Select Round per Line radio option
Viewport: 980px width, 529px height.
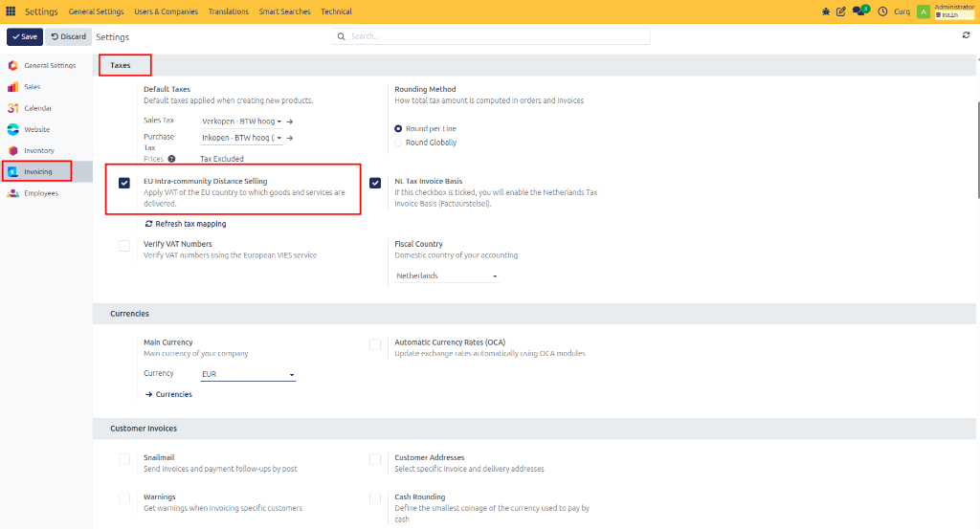point(398,128)
